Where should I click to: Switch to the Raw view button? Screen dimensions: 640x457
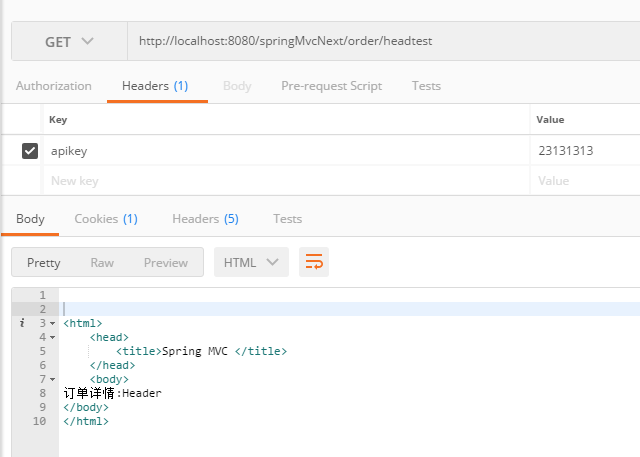pos(102,262)
